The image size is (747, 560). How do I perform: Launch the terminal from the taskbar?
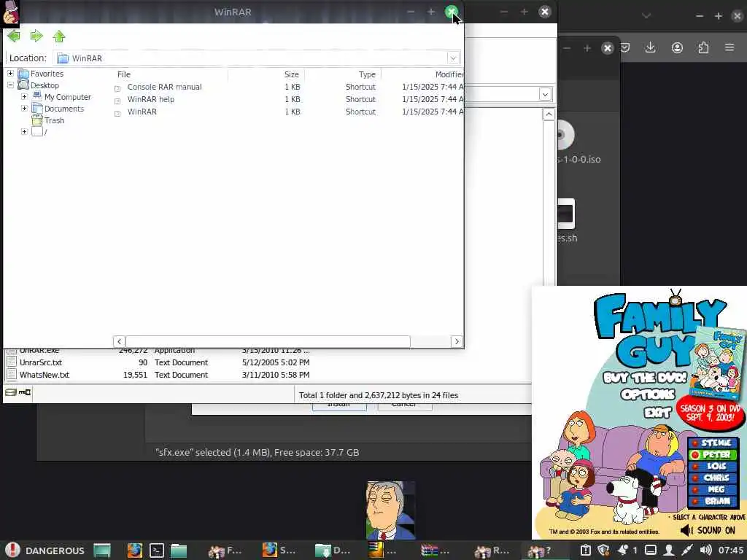coord(157,551)
